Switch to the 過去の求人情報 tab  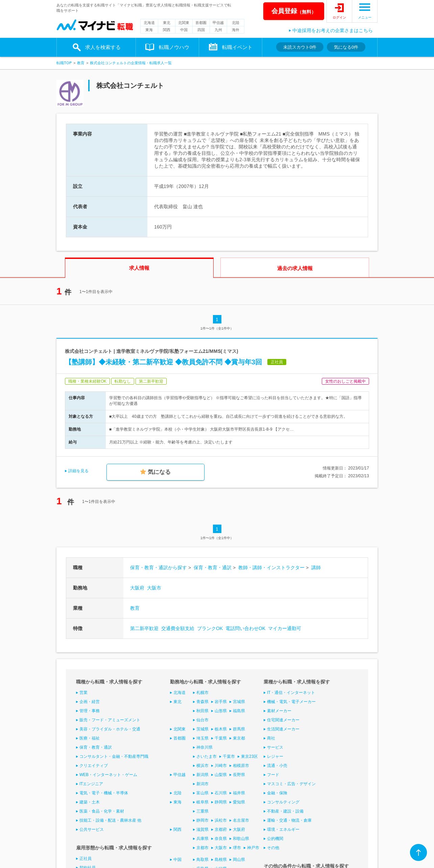(295, 268)
